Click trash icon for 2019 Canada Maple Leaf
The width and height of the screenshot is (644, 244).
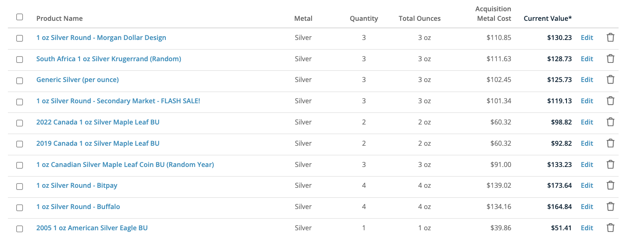(x=610, y=143)
